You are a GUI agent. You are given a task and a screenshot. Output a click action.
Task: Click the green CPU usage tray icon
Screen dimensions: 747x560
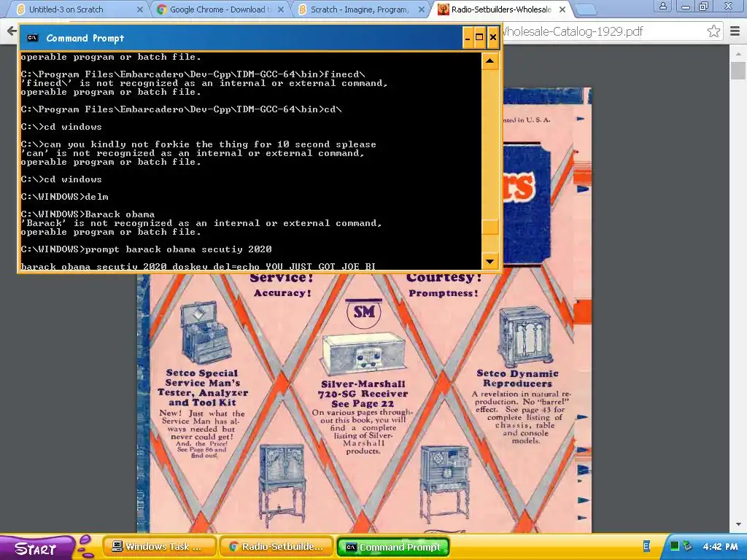[x=675, y=545]
